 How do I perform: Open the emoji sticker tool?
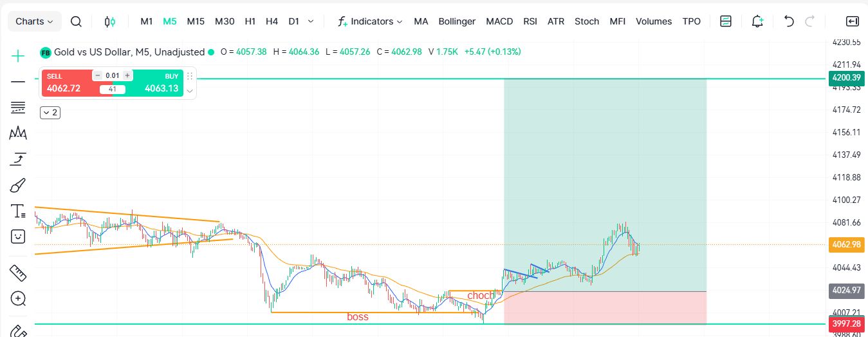pyautogui.click(x=18, y=236)
